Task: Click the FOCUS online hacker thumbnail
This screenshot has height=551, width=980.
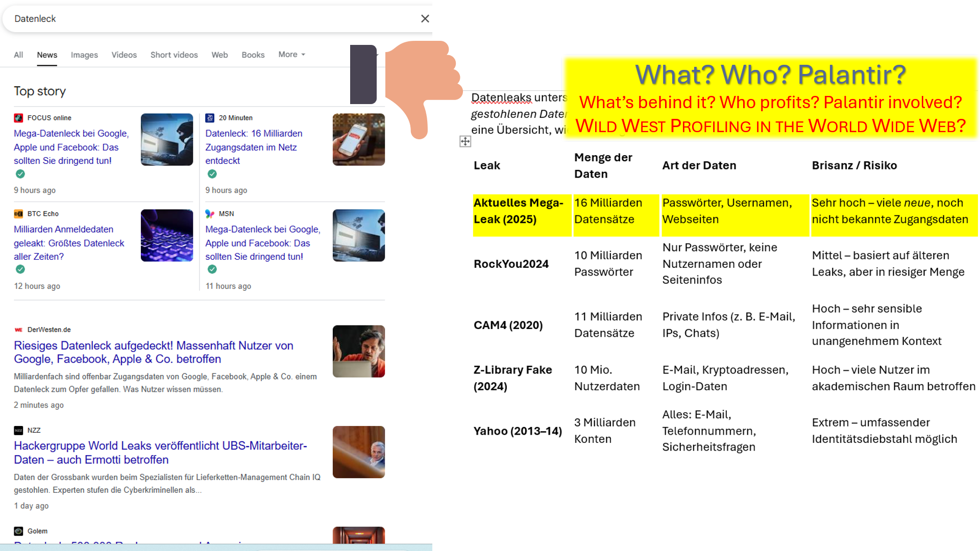Action: (x=167, y=139)
